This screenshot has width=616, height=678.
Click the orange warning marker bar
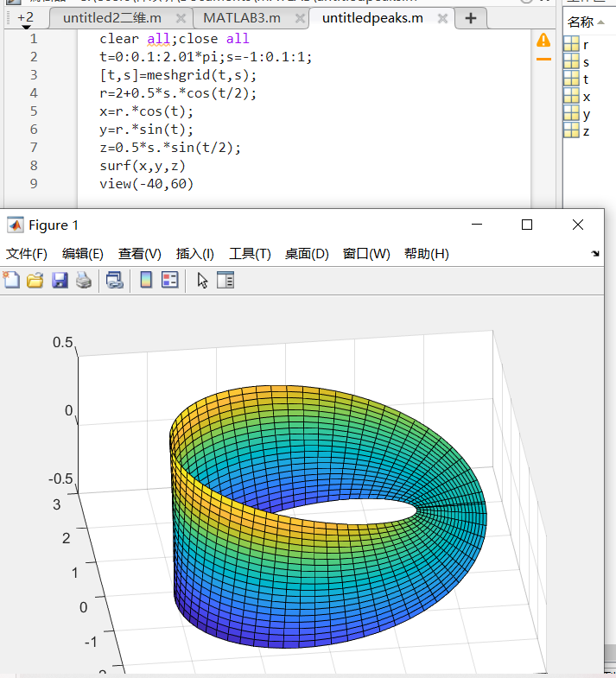[543, 60]
